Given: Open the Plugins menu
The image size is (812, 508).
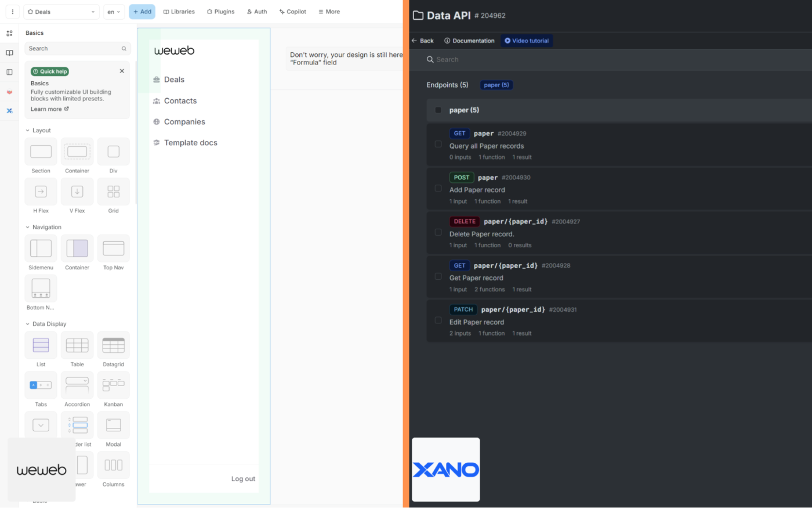Looking at the screenshot, I should pos(221,12).
